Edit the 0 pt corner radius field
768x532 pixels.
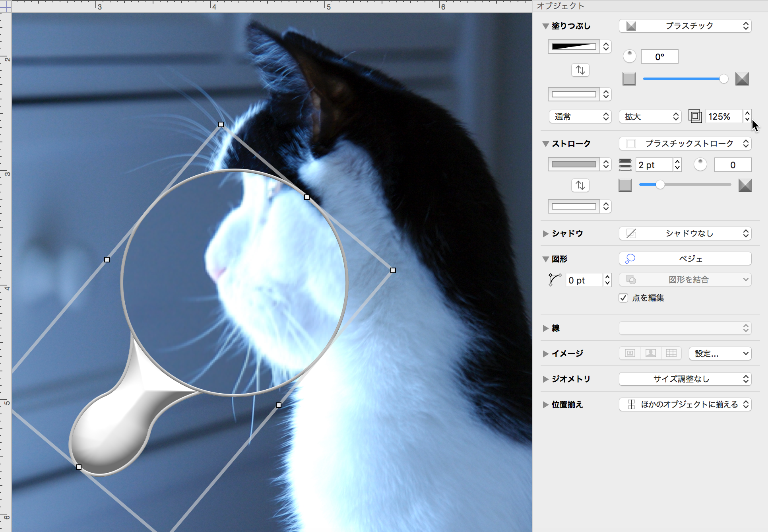coord(584,280)
